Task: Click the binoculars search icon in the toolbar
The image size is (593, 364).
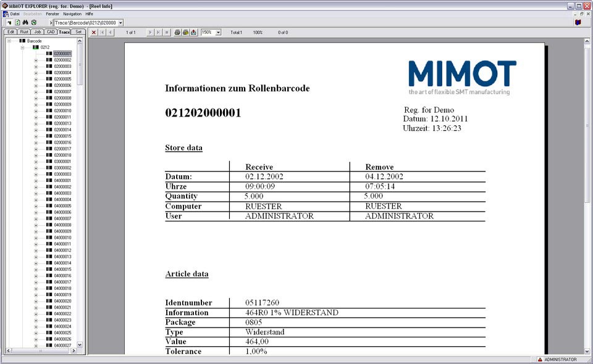Action: pos(25,23)
